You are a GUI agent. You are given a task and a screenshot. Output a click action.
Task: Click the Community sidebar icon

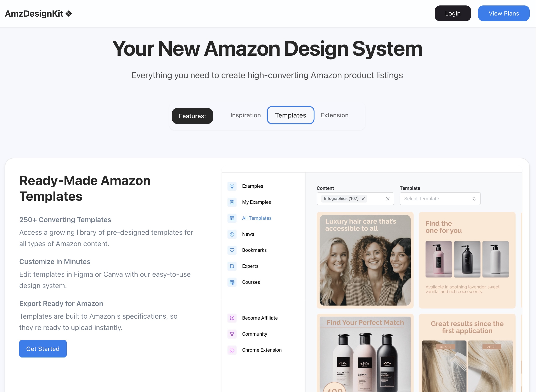pos(232,334)
